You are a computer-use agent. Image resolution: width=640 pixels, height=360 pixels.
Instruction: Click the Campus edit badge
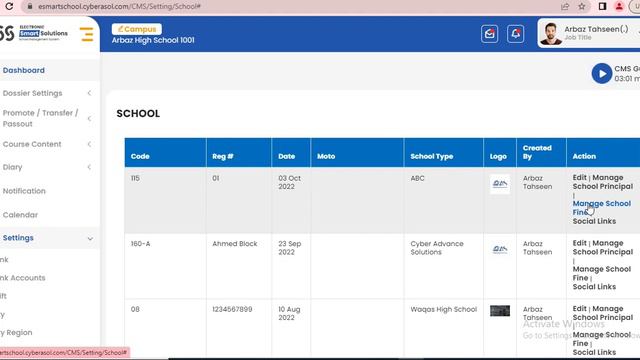137,29
